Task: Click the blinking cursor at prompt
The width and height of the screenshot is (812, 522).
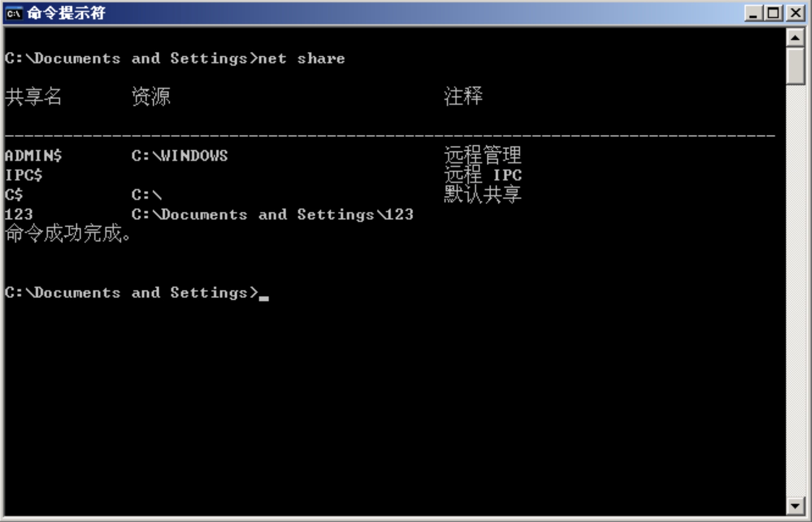Action: (264, 298)
